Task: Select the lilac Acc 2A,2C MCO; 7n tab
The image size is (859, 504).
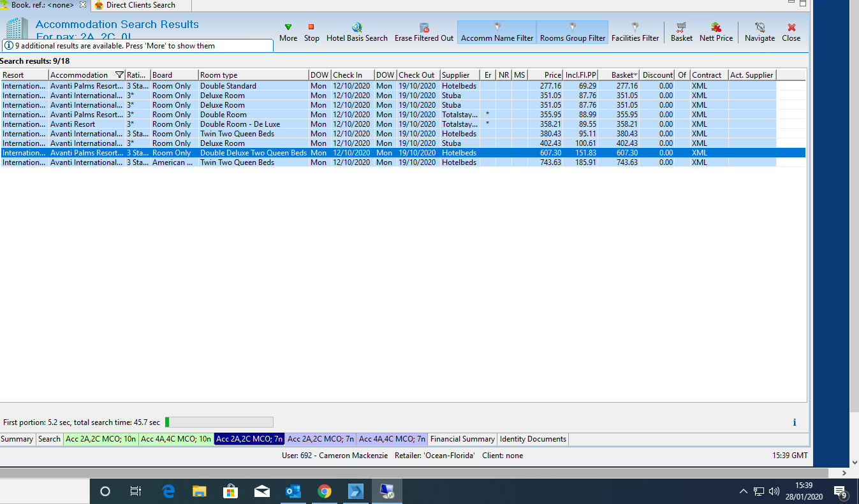Action: [x=321, y=439]
